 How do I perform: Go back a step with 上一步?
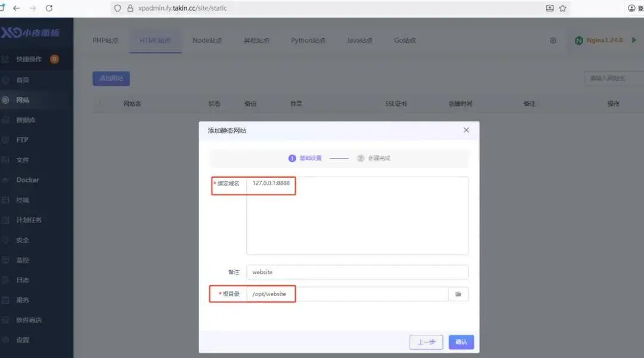click(x=426, y=341)
